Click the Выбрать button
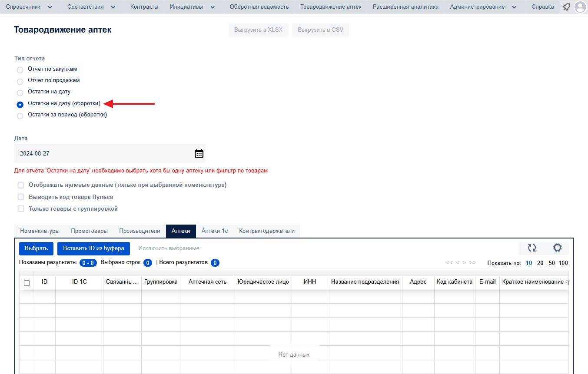Screen dimensions: 588x374 pyautogui.click(x=37, y=248)
